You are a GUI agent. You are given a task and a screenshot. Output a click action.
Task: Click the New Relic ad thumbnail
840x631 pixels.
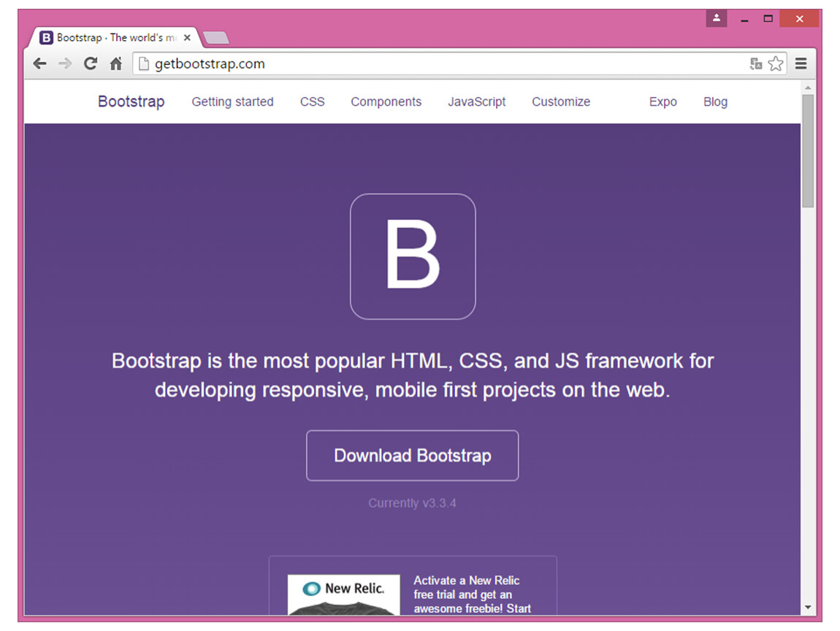click(343, 595)
